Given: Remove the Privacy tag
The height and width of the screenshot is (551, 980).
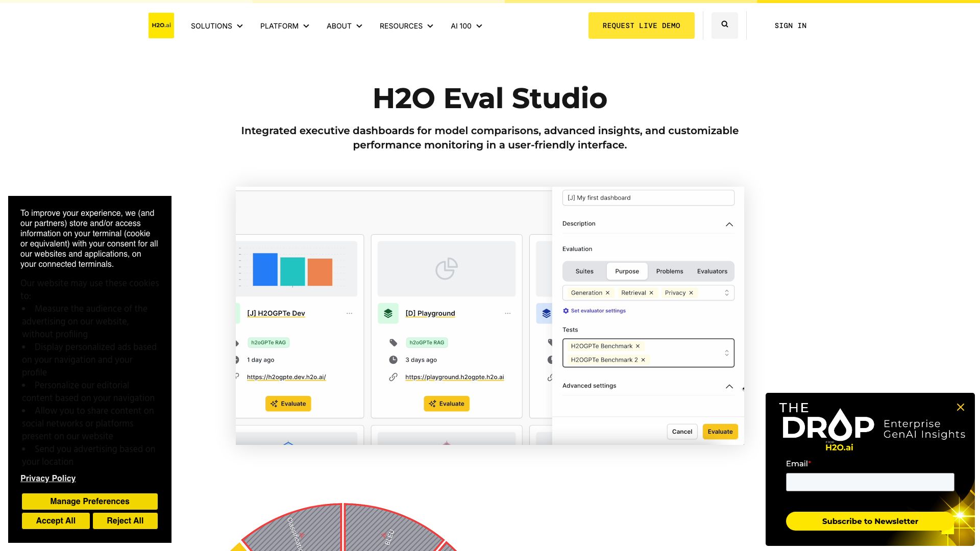Looking at the screenshot, I should (691, 293).
